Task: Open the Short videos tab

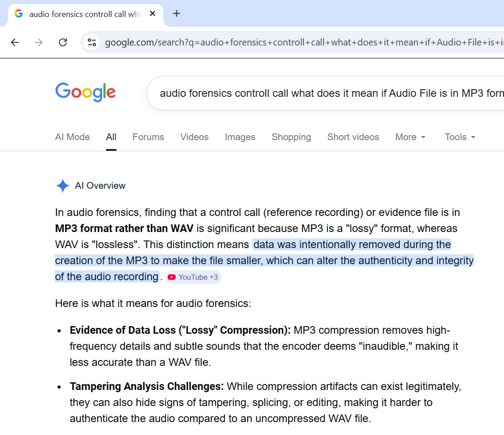Action: (x=353, y=137)
